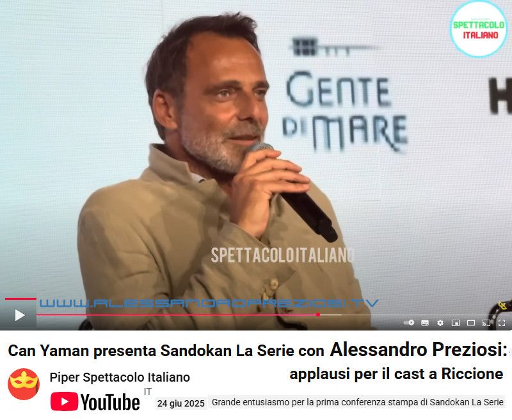Play the video with the play button
The width and height of the screenshot is (512, 420).
pyautogui.click(x=20, y=315)
